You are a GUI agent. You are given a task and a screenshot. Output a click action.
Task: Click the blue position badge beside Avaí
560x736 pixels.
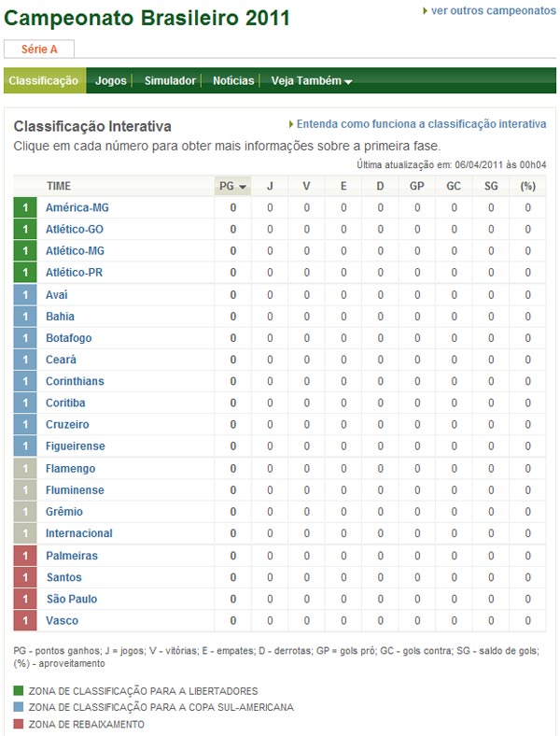coord(25,295)
